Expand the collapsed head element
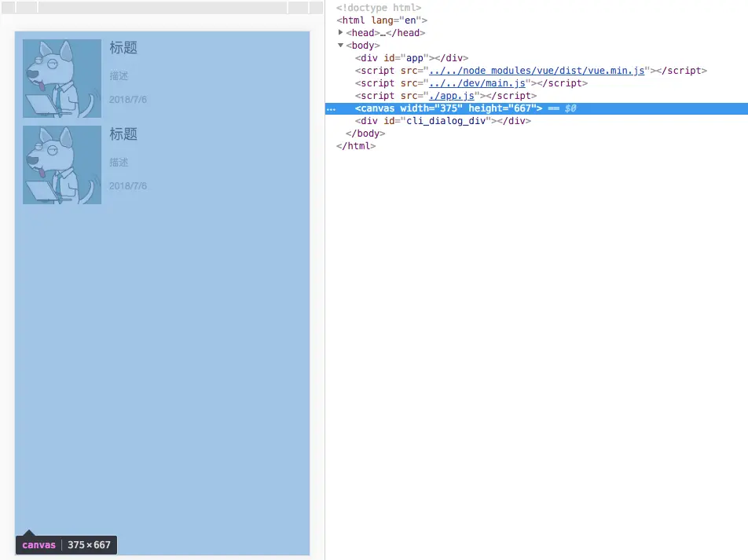This screenshot has width=748, height=560. click(x=341, y=32)
